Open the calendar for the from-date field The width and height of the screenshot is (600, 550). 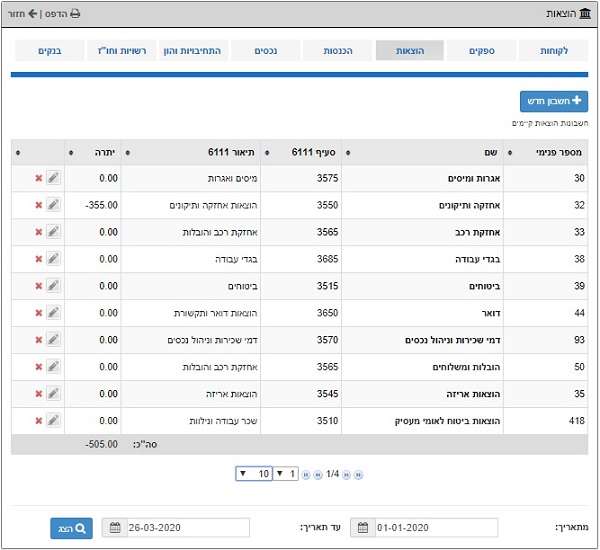pos(363,527)
